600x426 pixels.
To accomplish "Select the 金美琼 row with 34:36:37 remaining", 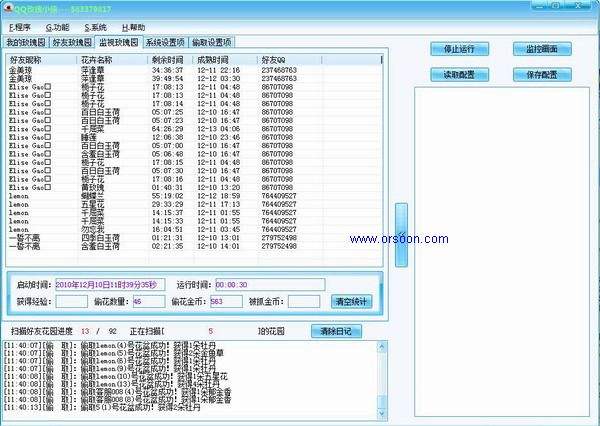I will click(x=194, y=70).
